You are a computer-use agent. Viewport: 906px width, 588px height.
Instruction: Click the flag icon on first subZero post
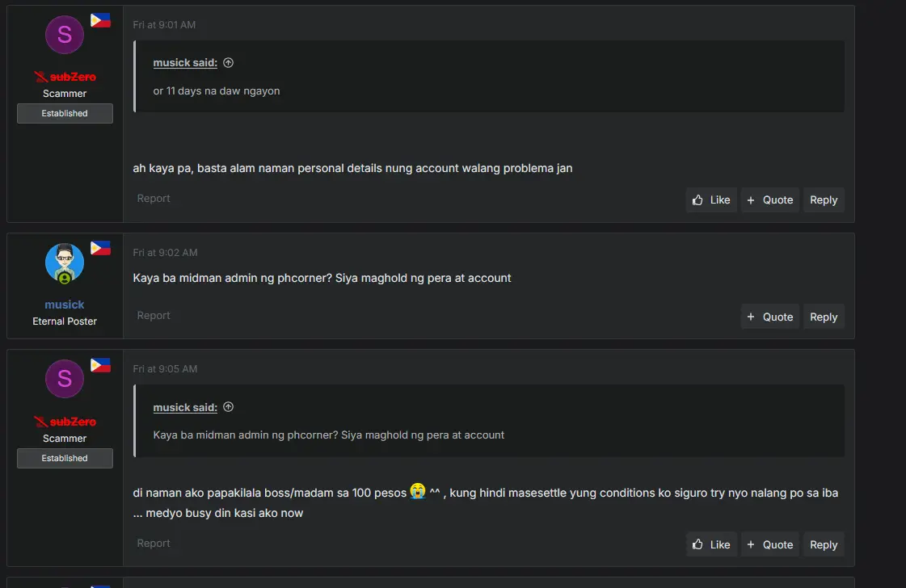100,20
